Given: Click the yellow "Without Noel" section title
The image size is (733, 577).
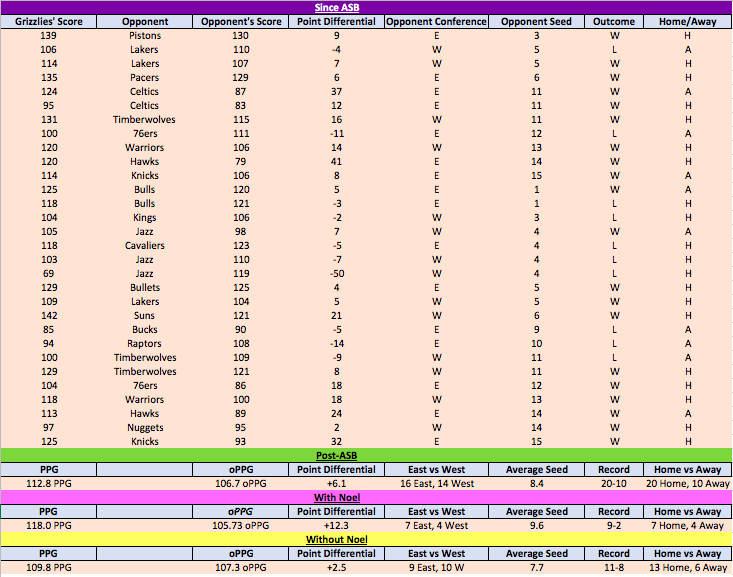Looking at the screenshot, I should (x=337, y=540).
